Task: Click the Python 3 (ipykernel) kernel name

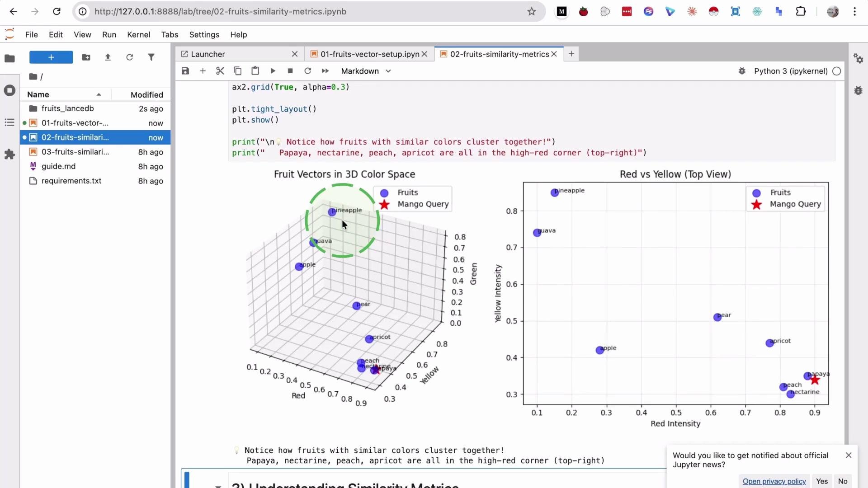Action: [x=791, y=71]
